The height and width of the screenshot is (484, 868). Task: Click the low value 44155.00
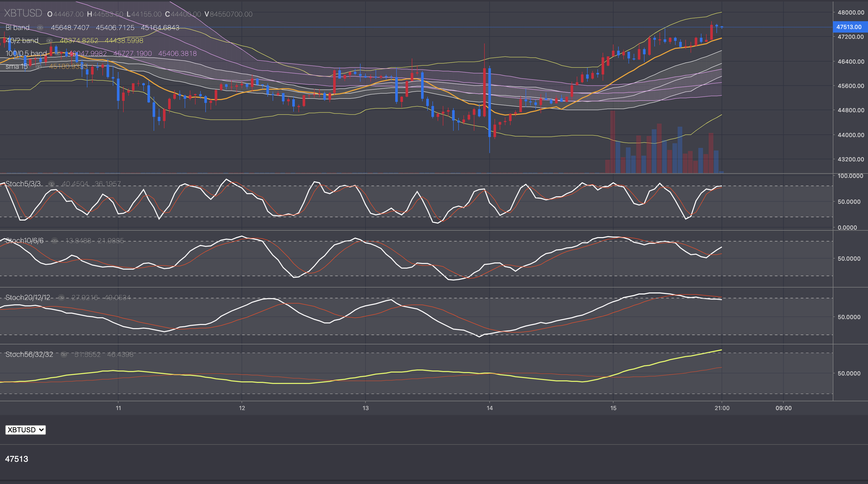(147, 14)
